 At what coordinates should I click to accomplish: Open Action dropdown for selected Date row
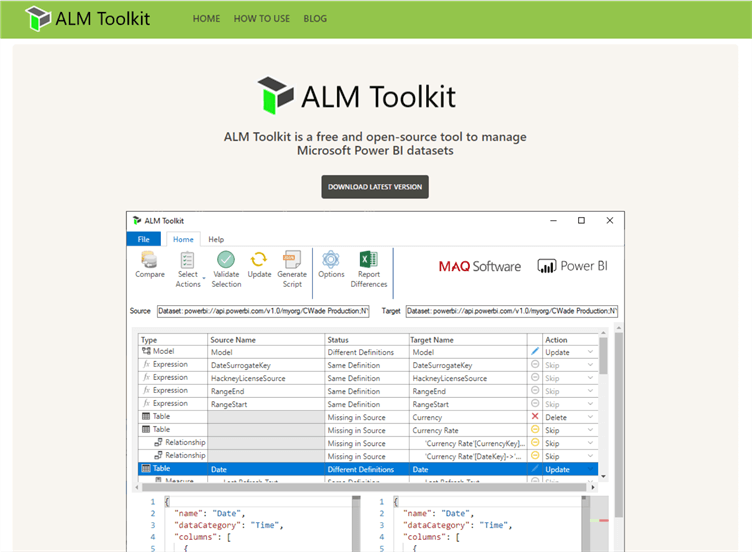tap(590, 469)
